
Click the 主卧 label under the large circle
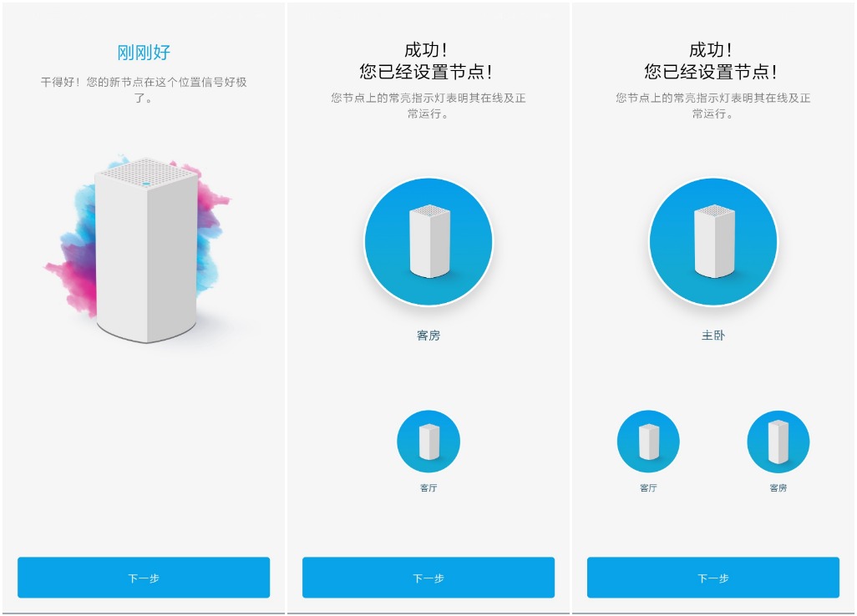pyautogui.click(x=713, y=336)
